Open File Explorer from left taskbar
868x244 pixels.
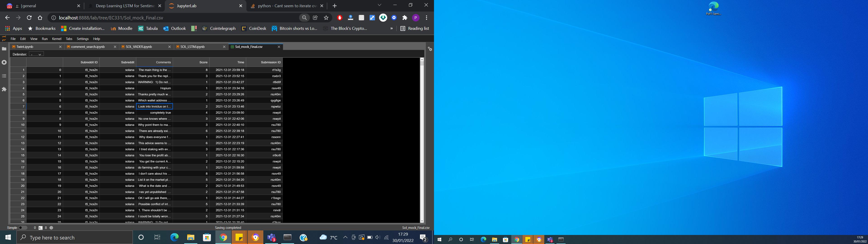click(191, 237)
